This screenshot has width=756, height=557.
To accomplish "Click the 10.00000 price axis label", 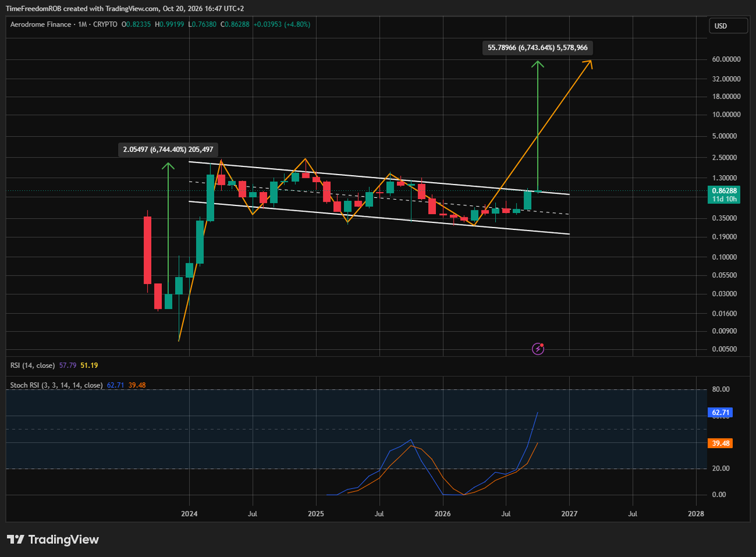I will click(x=726, y=115).
